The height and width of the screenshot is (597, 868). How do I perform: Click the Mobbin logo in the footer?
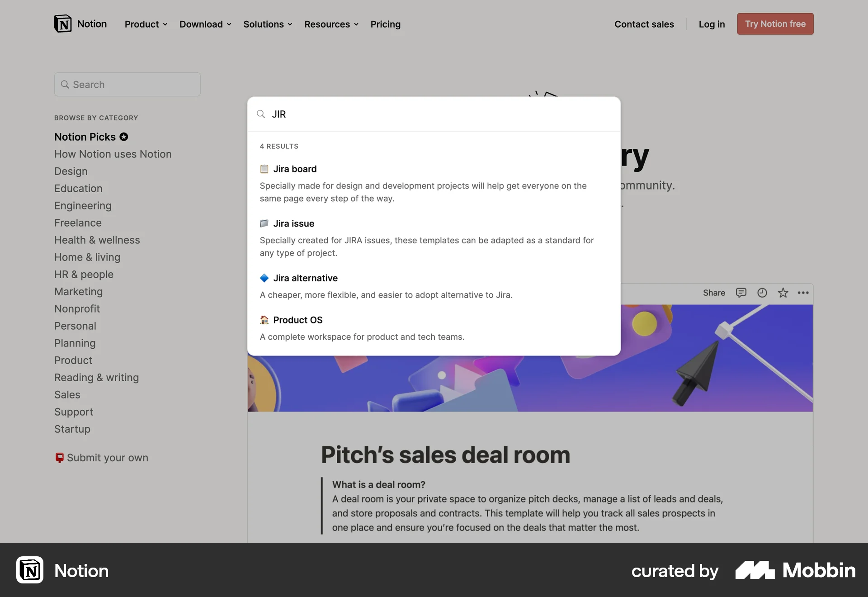click(x=755, y=571)
